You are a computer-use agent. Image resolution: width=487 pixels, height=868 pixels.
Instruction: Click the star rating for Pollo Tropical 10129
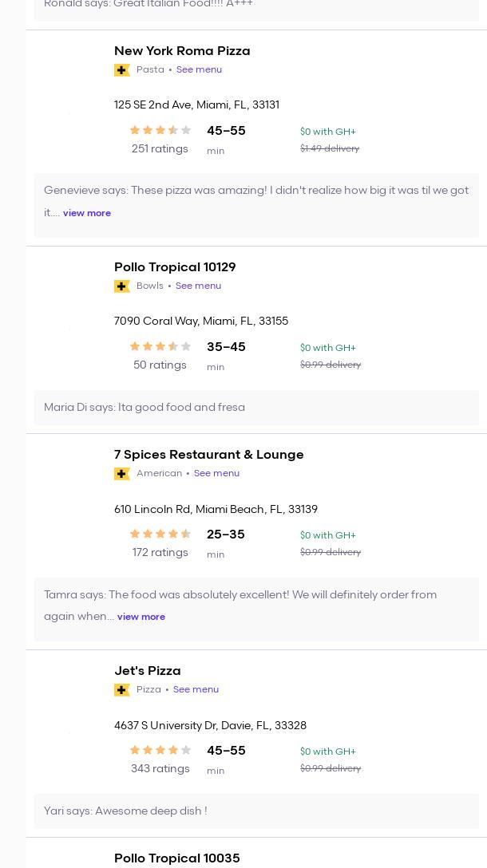coord(160,347)
